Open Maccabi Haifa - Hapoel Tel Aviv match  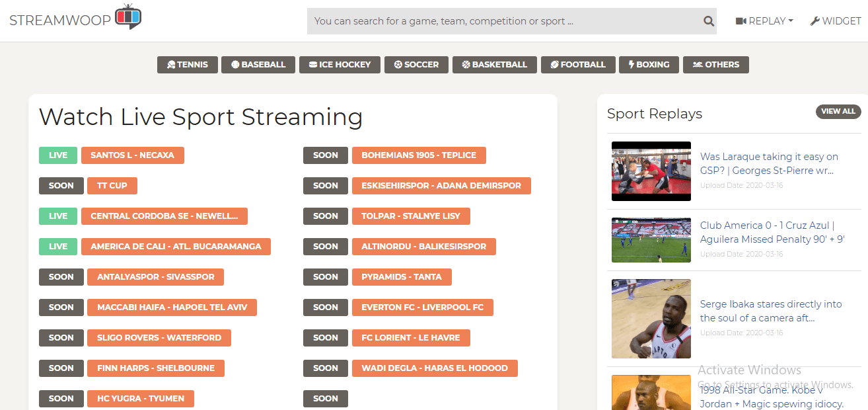pyautogui.click(x=172, y=307)
